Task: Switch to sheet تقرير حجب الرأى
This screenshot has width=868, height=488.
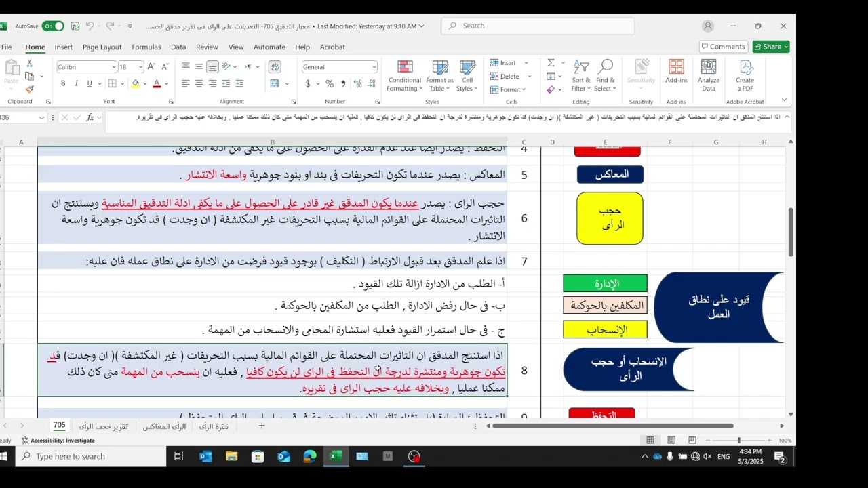Action: (104, 426)
